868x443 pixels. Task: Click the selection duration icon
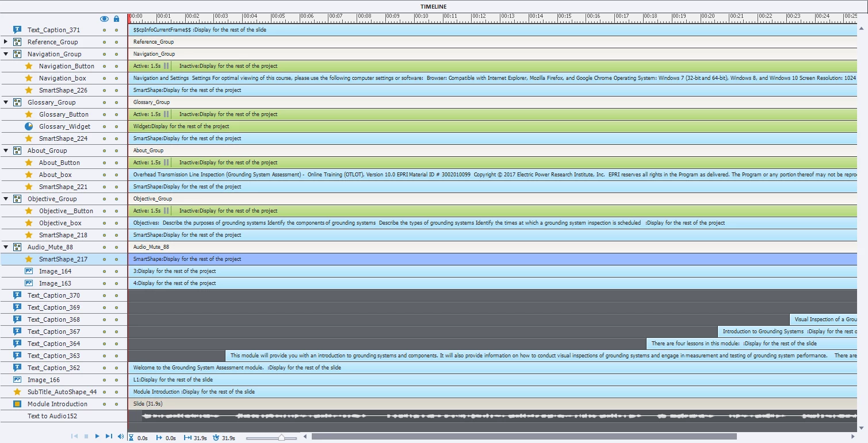coord(188,438)
